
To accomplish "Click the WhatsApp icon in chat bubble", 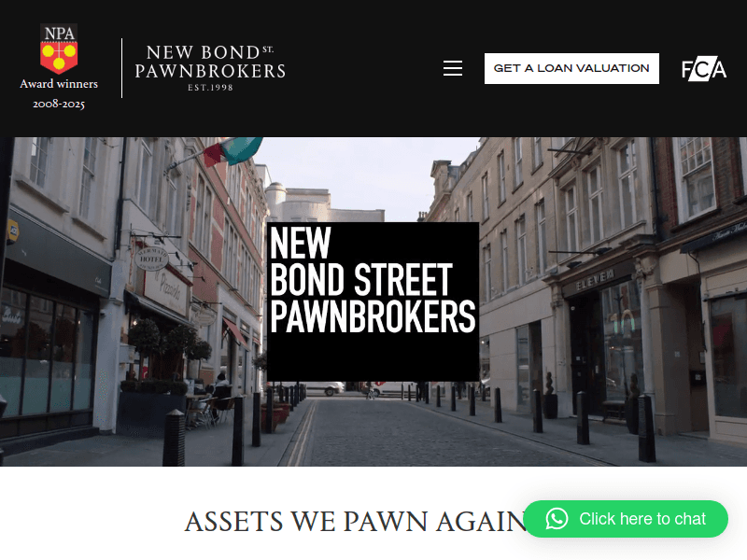I will tap(557, 519).
